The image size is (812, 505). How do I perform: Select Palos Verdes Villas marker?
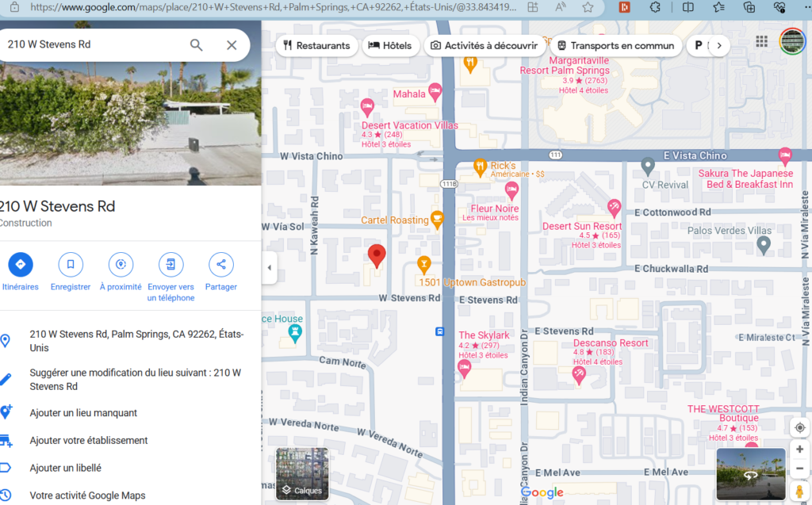coord(764,245)
